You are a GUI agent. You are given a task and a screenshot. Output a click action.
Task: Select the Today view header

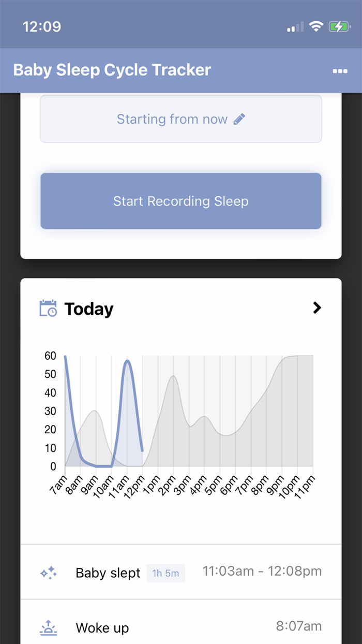88,308
